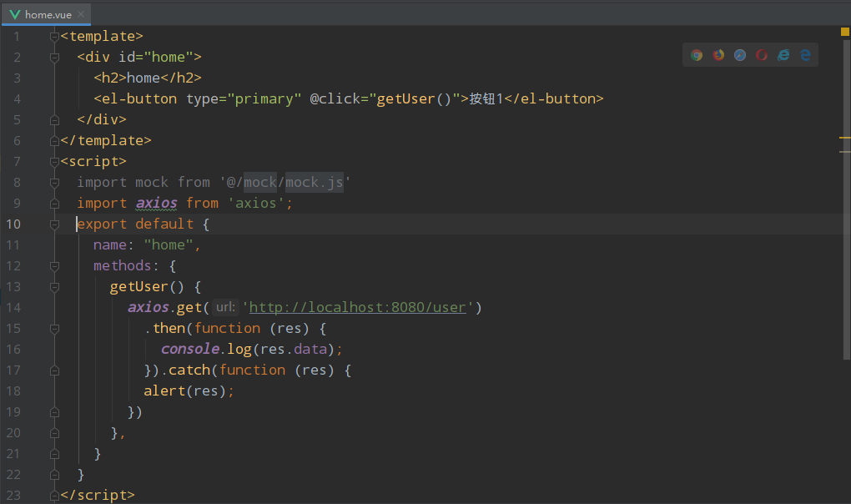
Task: Click line number 10 in gutter
Action: point(13,224)
